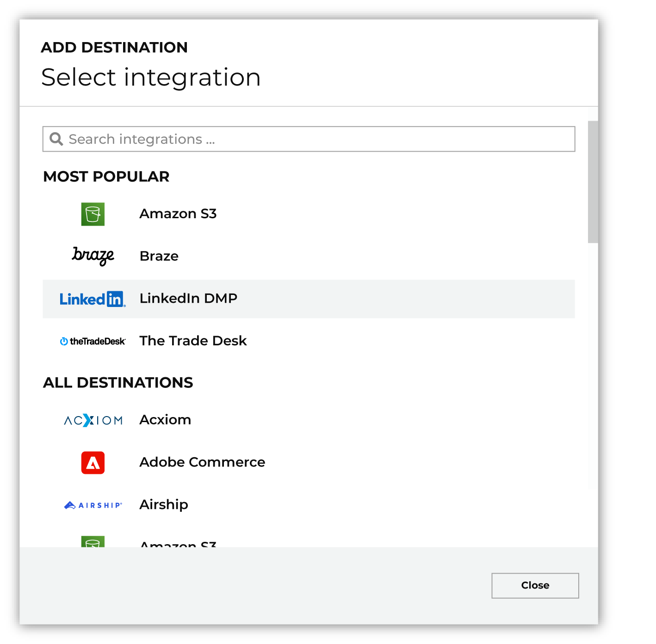Click the vertical scrollbar thumb

pos(593,182)
